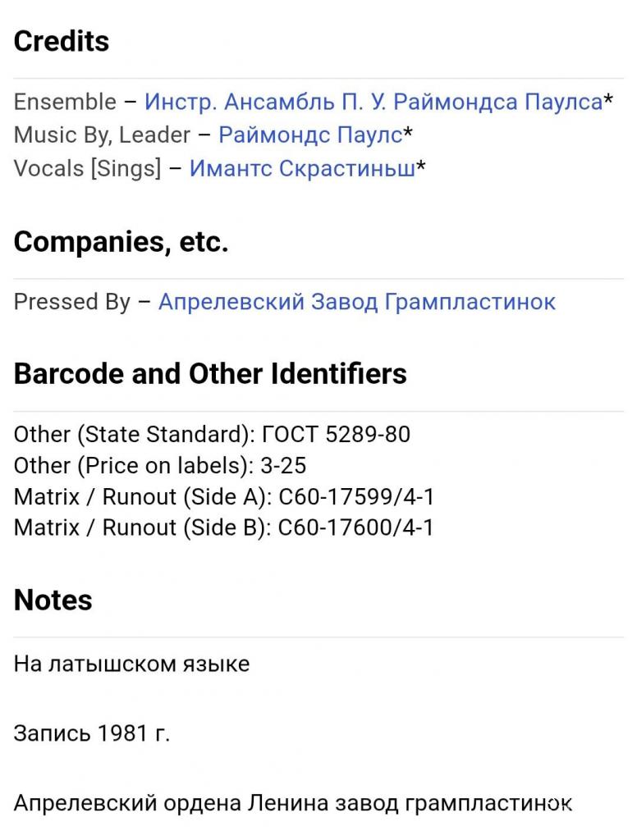Open the Раймондс Паулс artist link
Screen dimensions: 637x840
click(x=310, y=135)
